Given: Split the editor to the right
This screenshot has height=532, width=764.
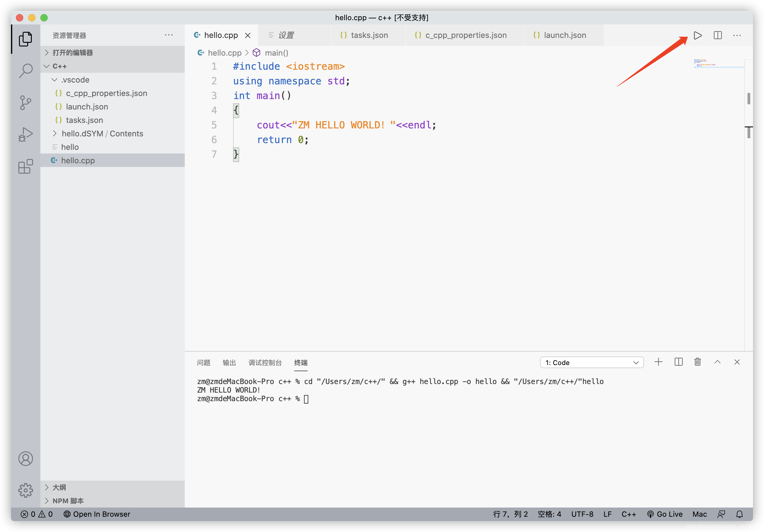Looking at the screenshot, I should [718, 35].
